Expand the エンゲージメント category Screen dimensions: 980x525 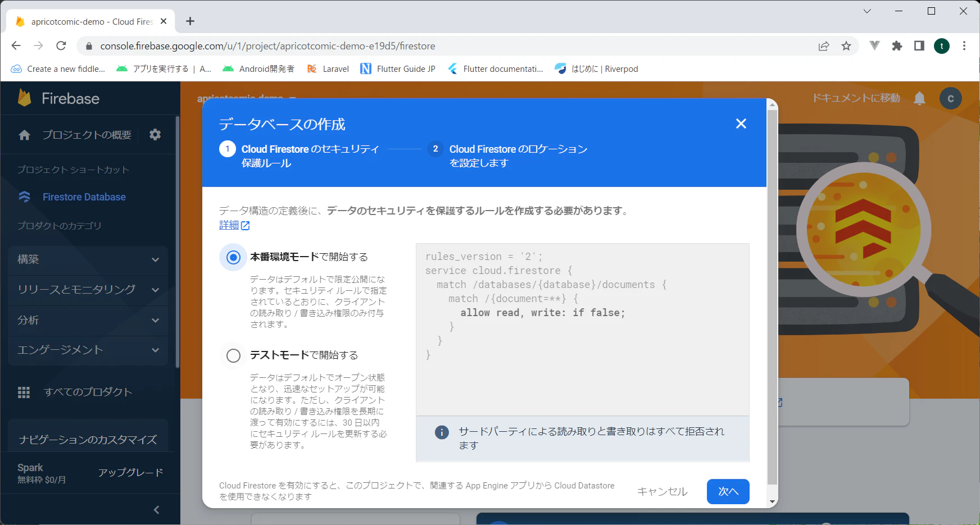tap(88, 350)
